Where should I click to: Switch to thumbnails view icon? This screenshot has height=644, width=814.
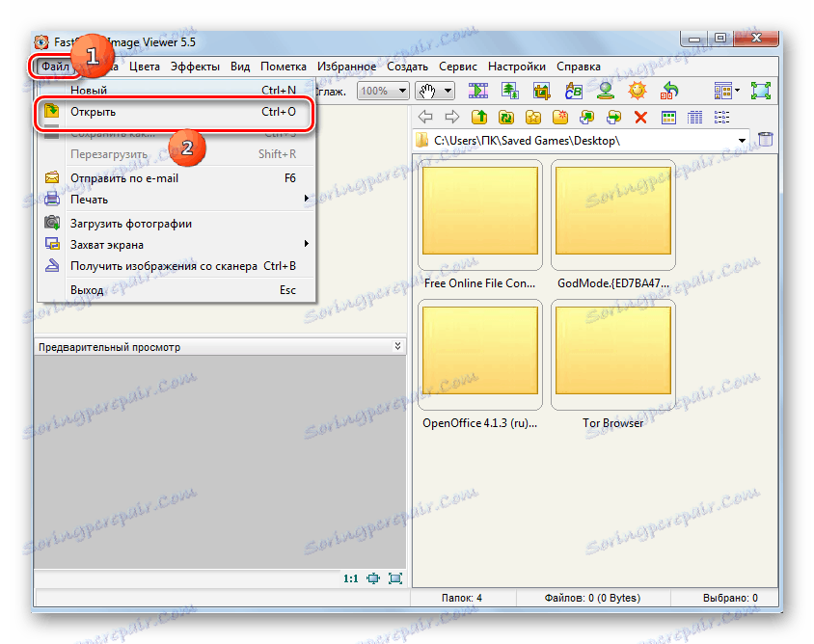tap(668, 118)
